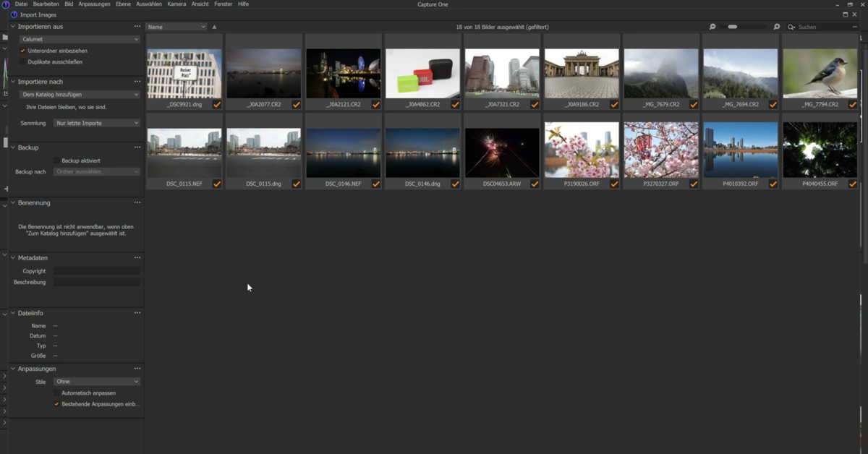The image size is (868, 454).
Task: Enable Automatisch anpassen
Action: pyautogui.click(x=56, y=393)
